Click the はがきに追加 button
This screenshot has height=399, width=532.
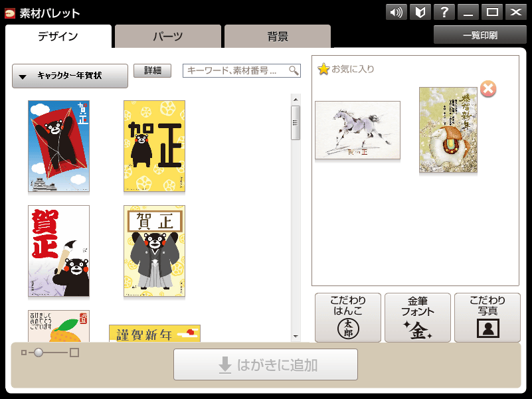(x=266, y=364)
